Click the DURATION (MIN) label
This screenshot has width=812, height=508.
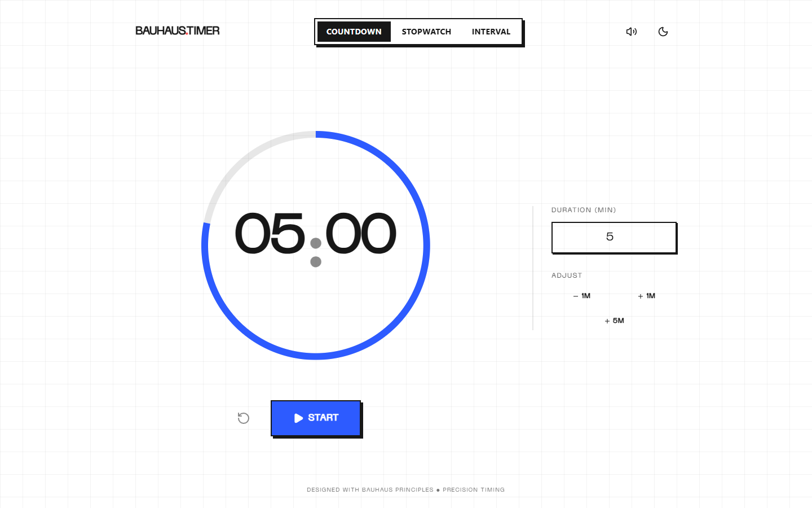click(x=584, y=210)
